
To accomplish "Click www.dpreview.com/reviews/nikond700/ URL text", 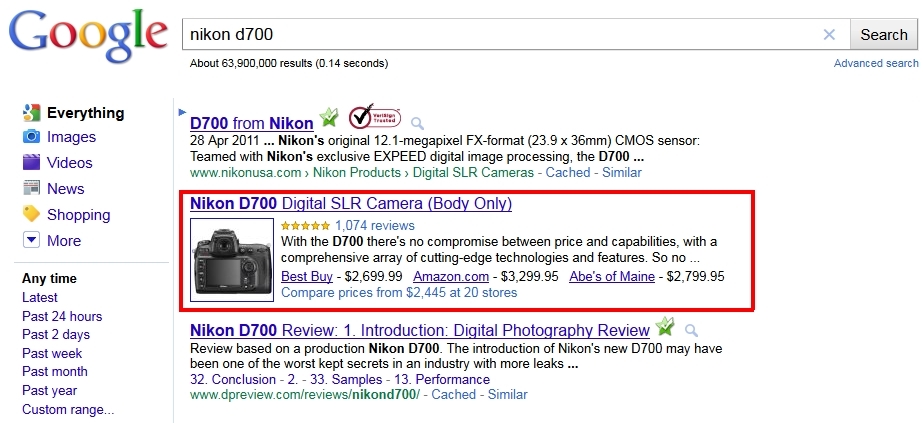I will [x=305, y=394].
